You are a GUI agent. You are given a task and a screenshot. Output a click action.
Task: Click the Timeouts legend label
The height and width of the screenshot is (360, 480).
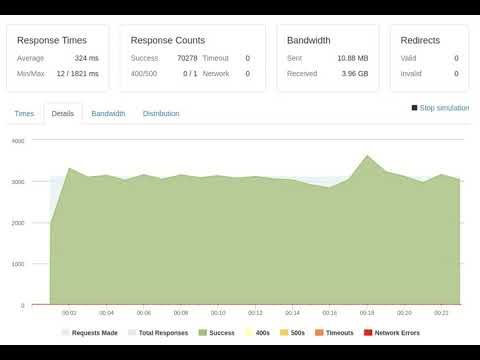click(x=340, y=333)
